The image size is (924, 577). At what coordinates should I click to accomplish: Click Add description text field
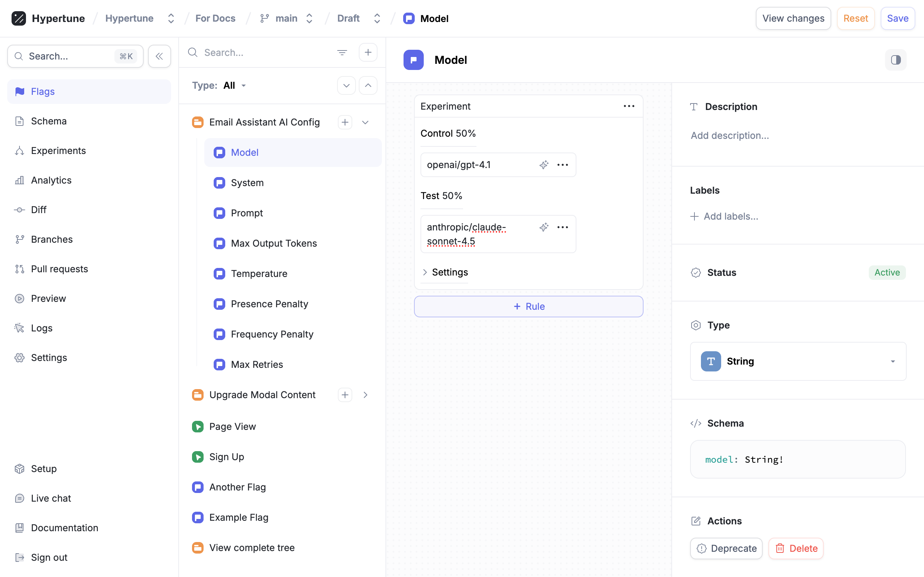click(729, 136)
